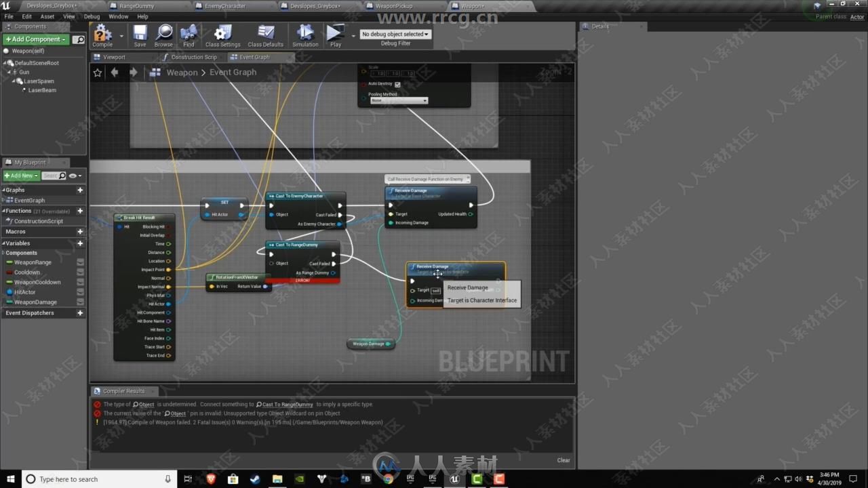This screenshot has width=868, height=488.
Task: Add a new graph with plus
Action: [80, 190]
